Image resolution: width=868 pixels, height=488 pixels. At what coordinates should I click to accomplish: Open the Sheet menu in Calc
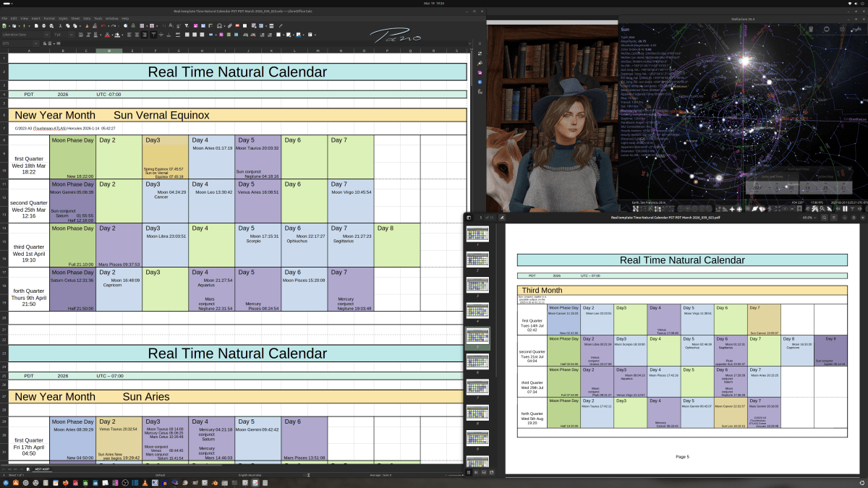75,18
